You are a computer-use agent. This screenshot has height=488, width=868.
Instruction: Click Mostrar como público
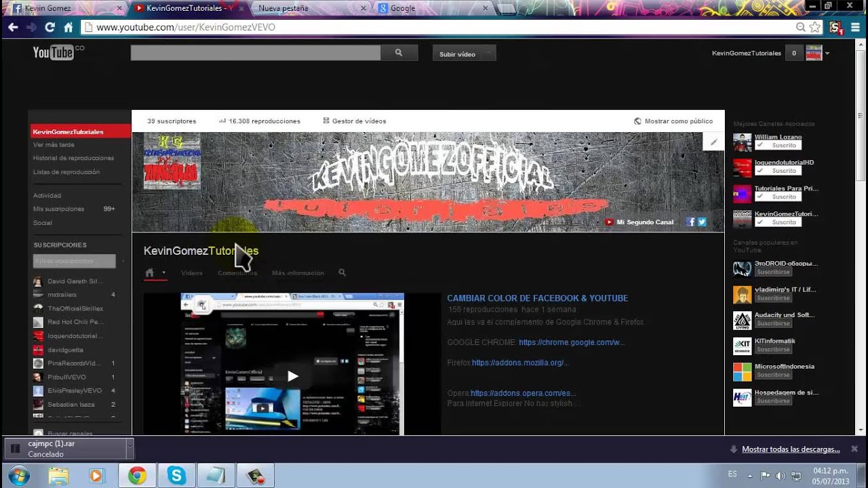coord(673,121)
